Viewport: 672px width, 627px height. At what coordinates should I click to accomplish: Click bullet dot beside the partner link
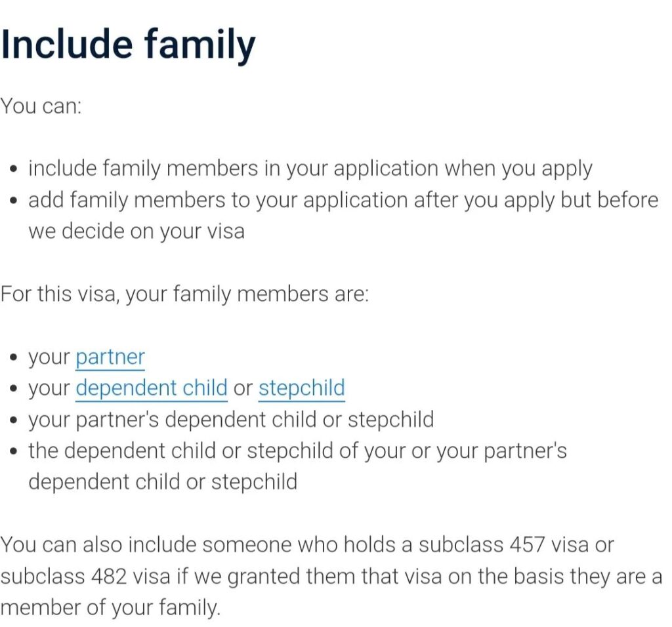click(x=14, y=358)
